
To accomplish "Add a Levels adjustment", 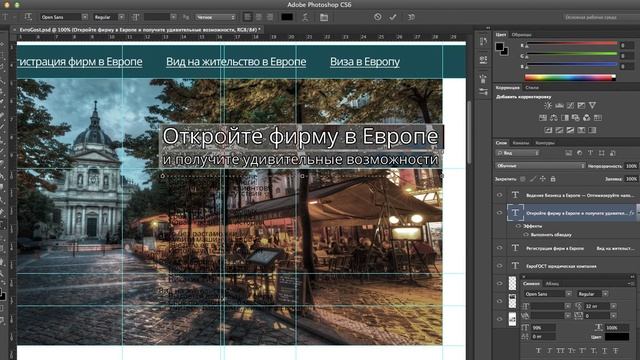I will 559,105.
